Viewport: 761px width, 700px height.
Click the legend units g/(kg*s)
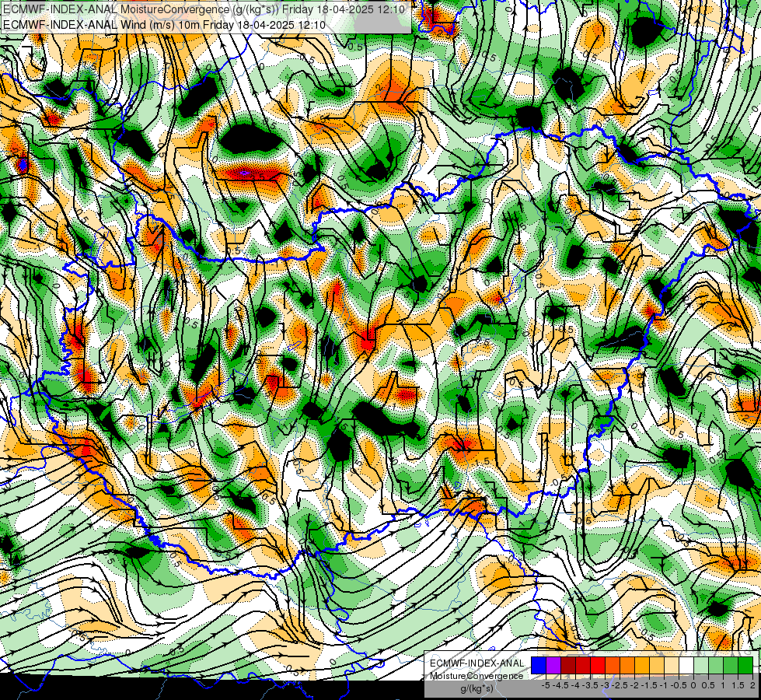tap(477, 689)
